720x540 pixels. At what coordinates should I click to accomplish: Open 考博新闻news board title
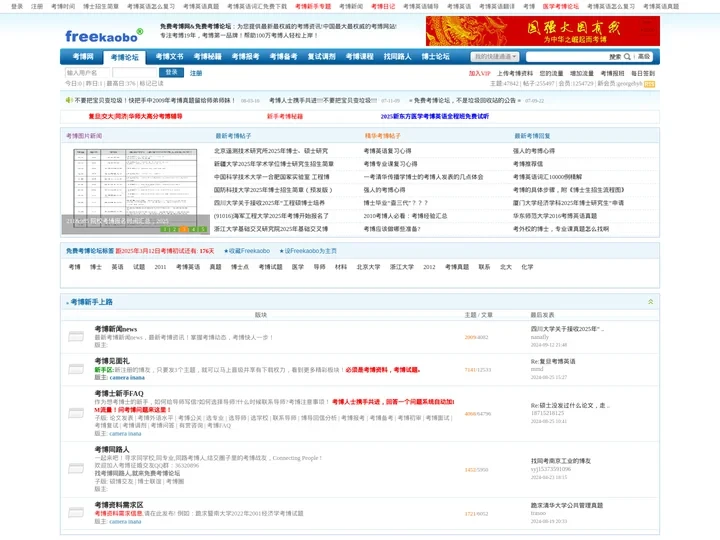point(116,329)
